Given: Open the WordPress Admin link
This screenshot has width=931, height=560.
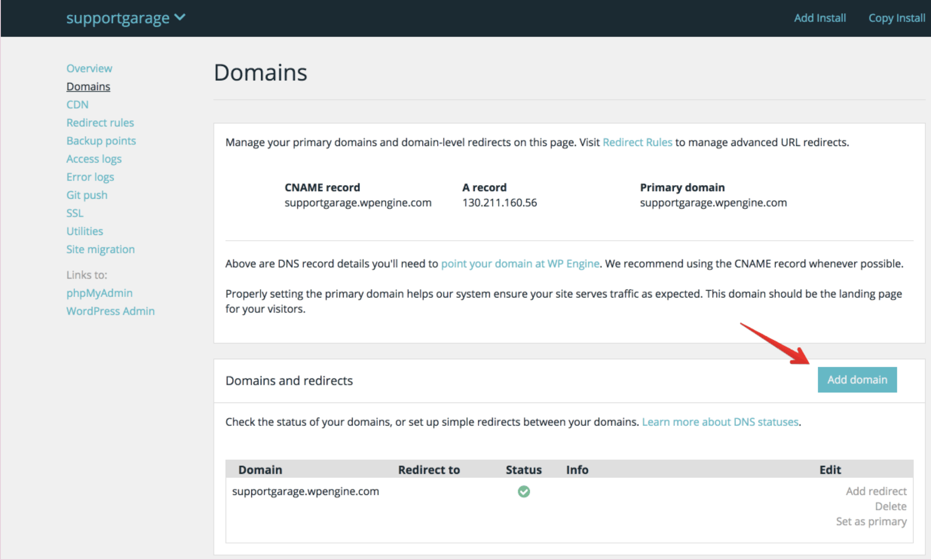Looking at the screenshot, I should click(x=110, y=311).
